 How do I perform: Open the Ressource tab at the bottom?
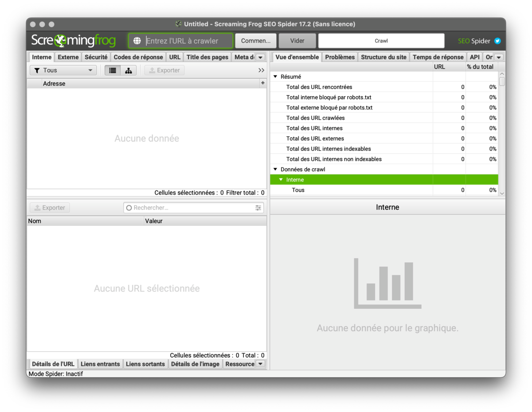click(x=239, y=364)
